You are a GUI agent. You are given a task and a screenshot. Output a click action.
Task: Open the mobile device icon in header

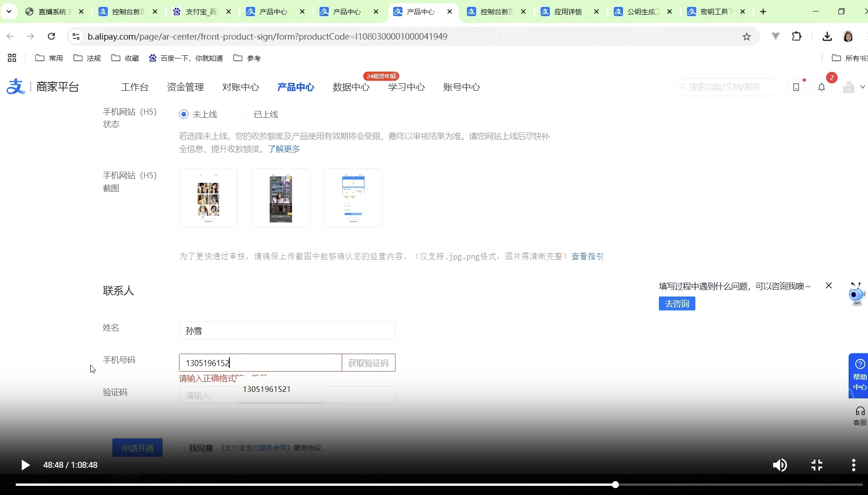pyautogui.click(x=796, y=87)
